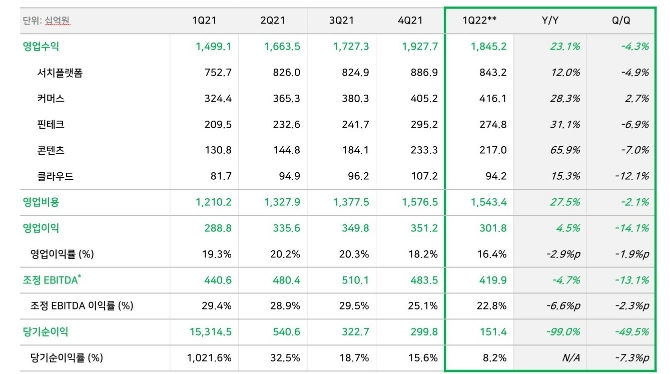Click the 조정 EBITDA row label

52,280
